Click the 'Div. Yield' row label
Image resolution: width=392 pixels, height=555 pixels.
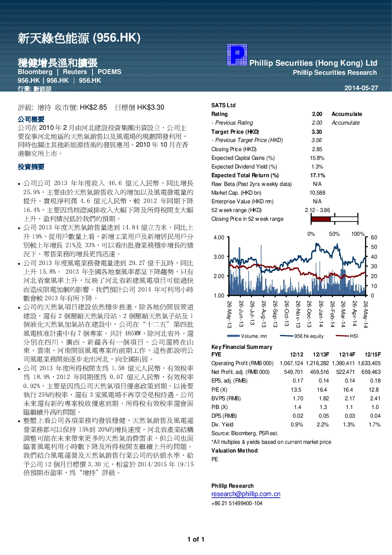(222, 424)
